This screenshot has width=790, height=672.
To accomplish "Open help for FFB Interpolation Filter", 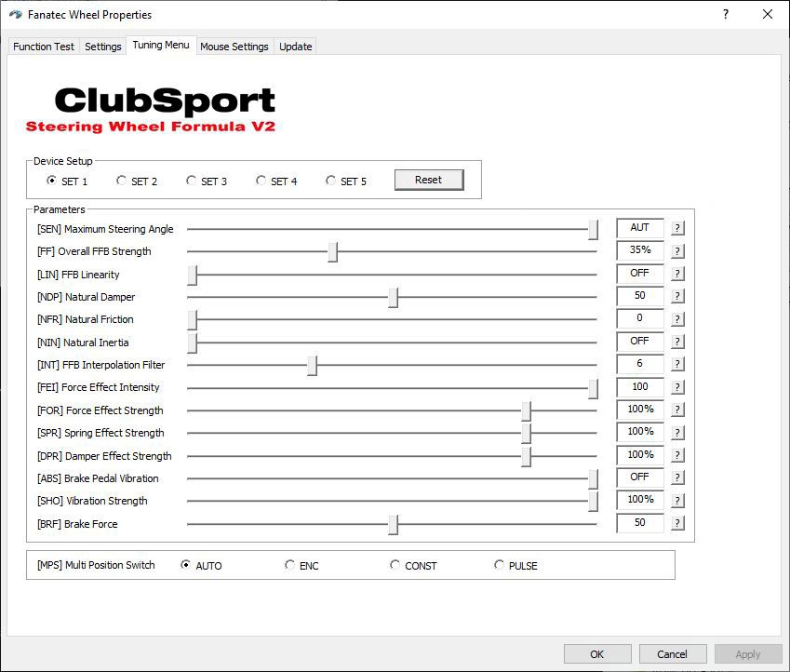I will pos(677,364).
